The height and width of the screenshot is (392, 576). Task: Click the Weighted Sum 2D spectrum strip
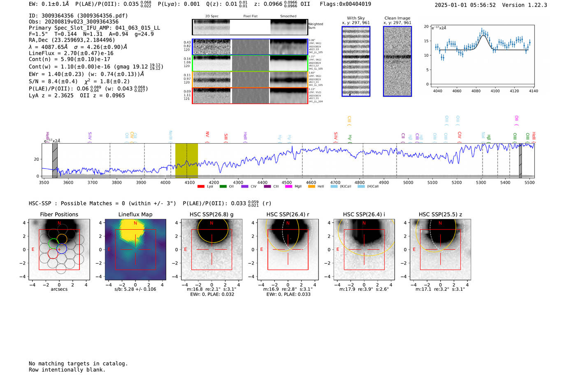pyautogui.click(x=250, y=27)
